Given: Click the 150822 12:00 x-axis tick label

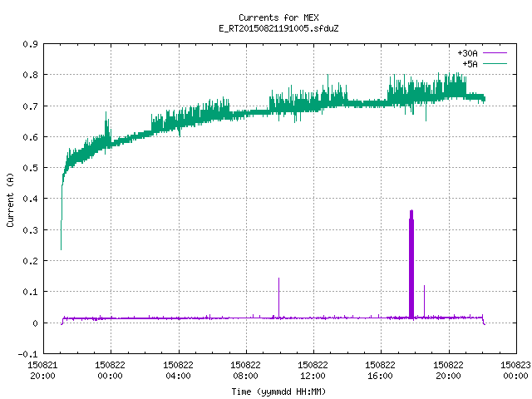Looking at the screenshot, I should 313,371.
